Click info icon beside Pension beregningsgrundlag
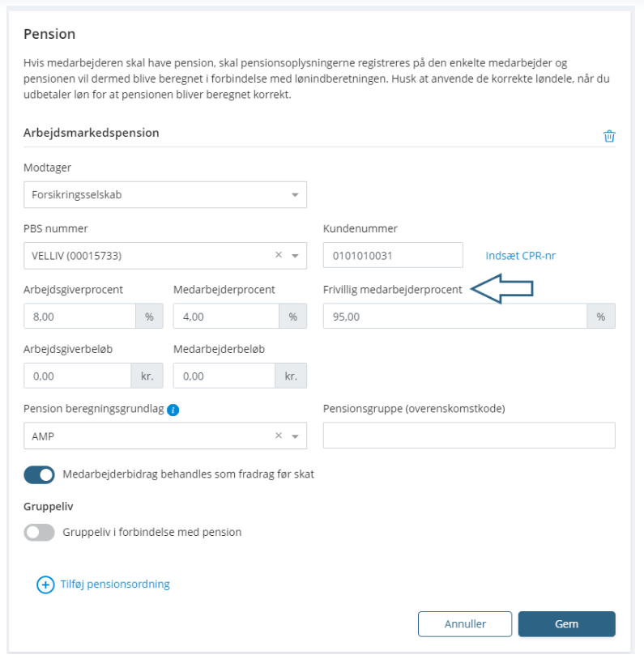The width and height of the screenshot is (644, 659). 173,410
